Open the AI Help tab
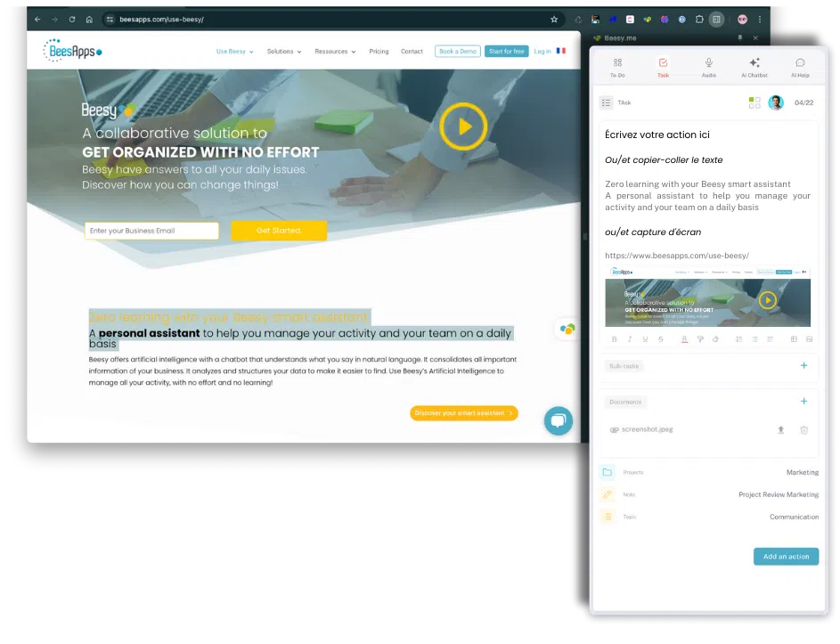 (800, 68)
